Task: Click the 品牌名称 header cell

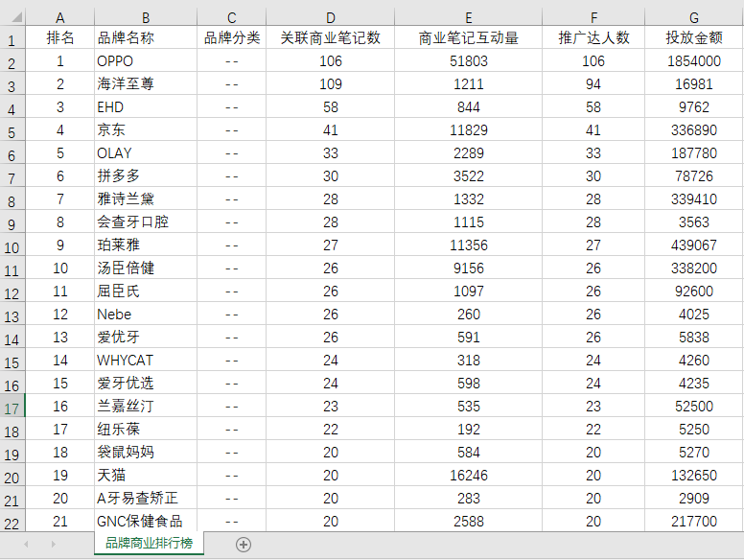Action: (146, 37)
